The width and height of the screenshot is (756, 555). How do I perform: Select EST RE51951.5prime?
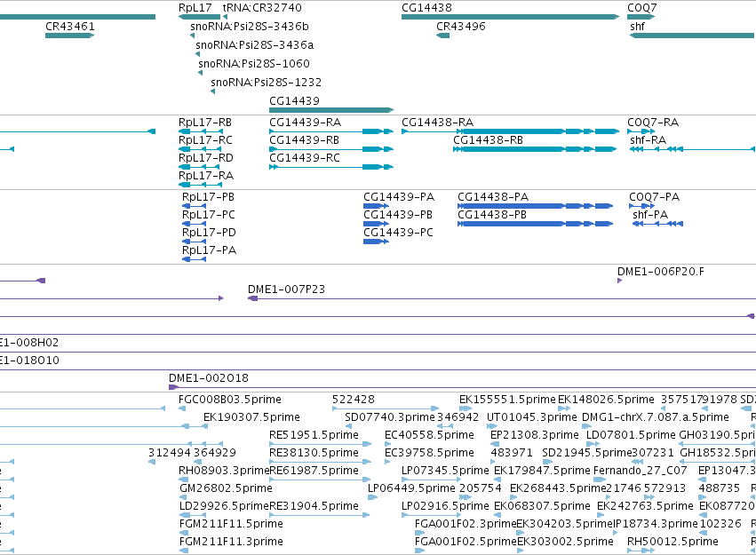(x=314, y=435)
